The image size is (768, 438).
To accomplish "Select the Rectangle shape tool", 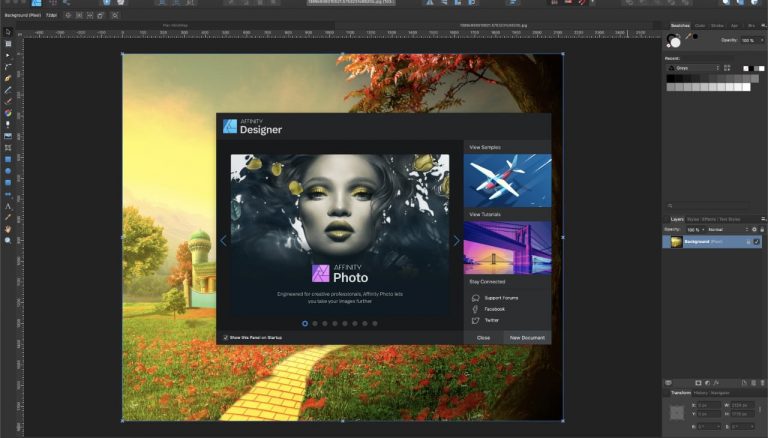I will coord(8,159).
